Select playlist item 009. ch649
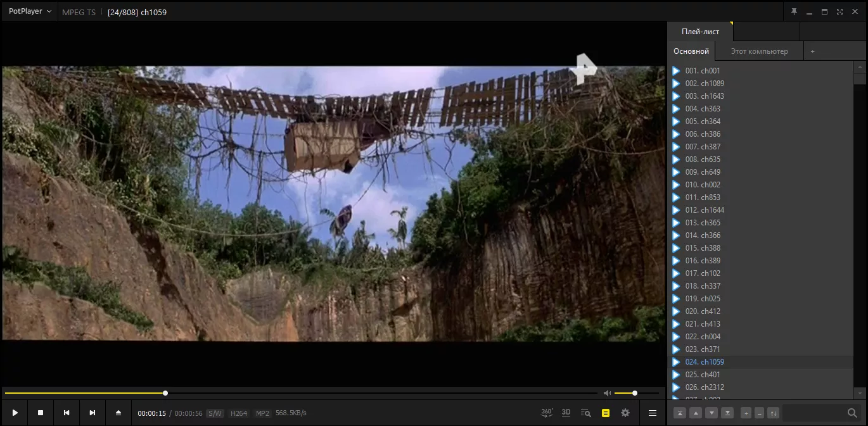 [761, 172]
